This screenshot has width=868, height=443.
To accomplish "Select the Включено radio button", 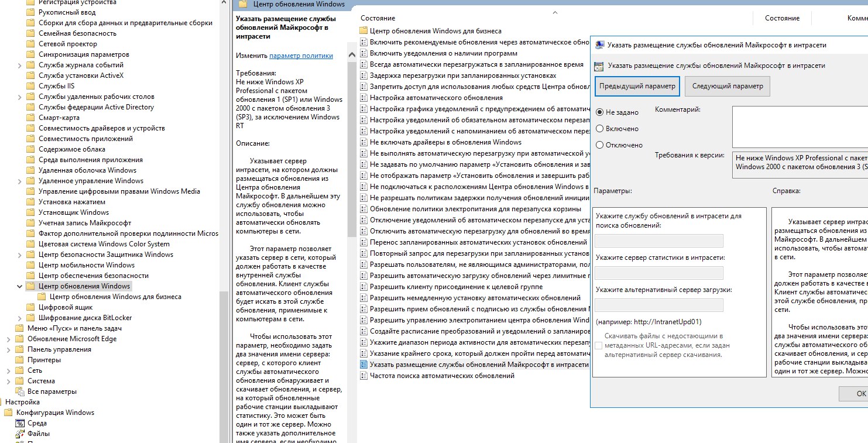I will [x=599, y=129].
